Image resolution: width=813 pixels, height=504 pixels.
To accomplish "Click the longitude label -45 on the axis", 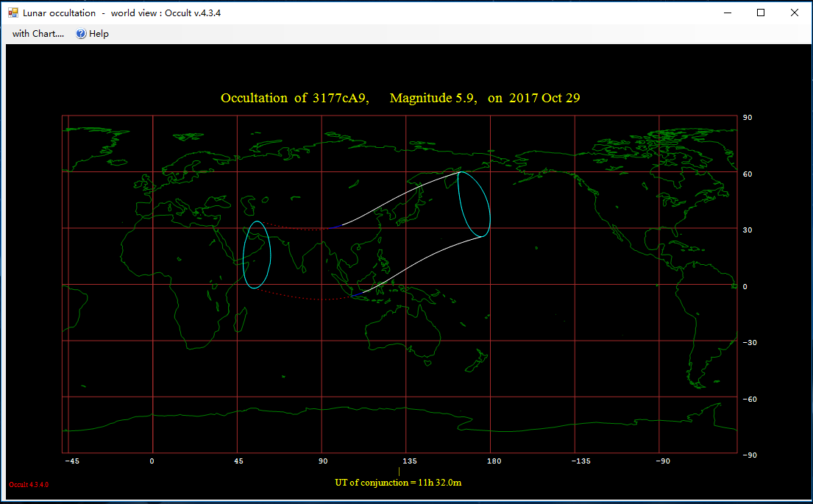I will (x=72, y=461).
